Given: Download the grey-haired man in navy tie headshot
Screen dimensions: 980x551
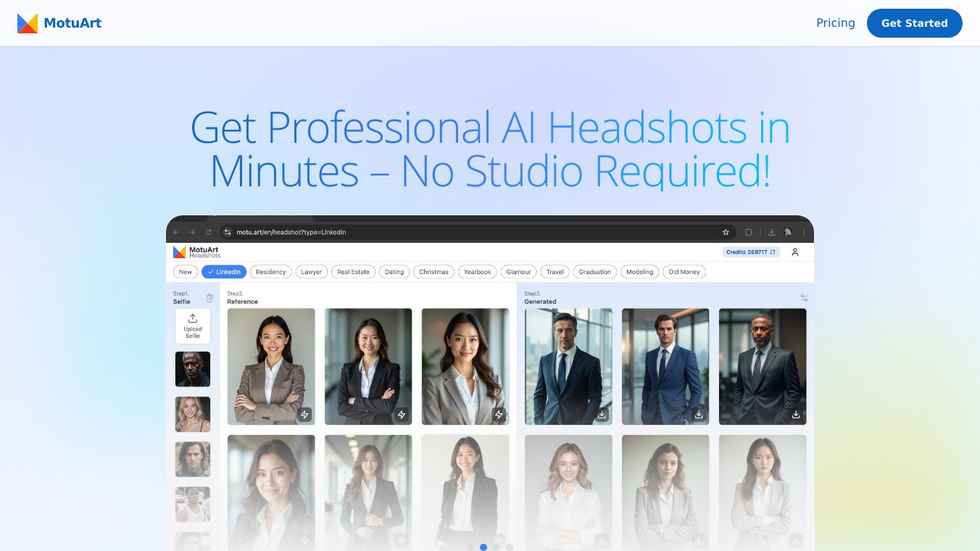Looking at the screenshot, I should (x=602, y=415).
